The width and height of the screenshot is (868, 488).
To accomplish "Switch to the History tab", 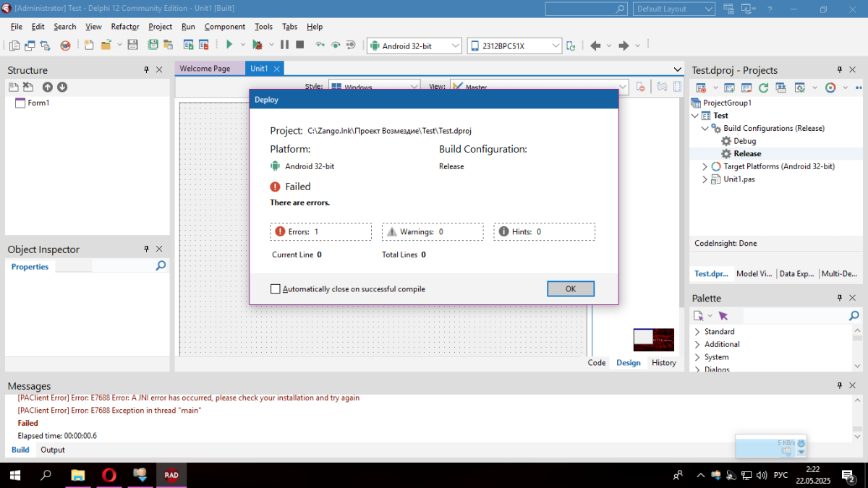I will 663,363.
